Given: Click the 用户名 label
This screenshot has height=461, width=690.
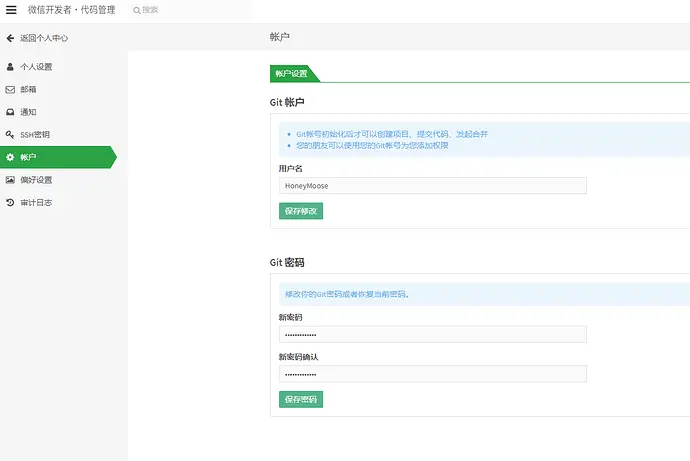Looking at the screenshot, I should (x=290, y=168).
